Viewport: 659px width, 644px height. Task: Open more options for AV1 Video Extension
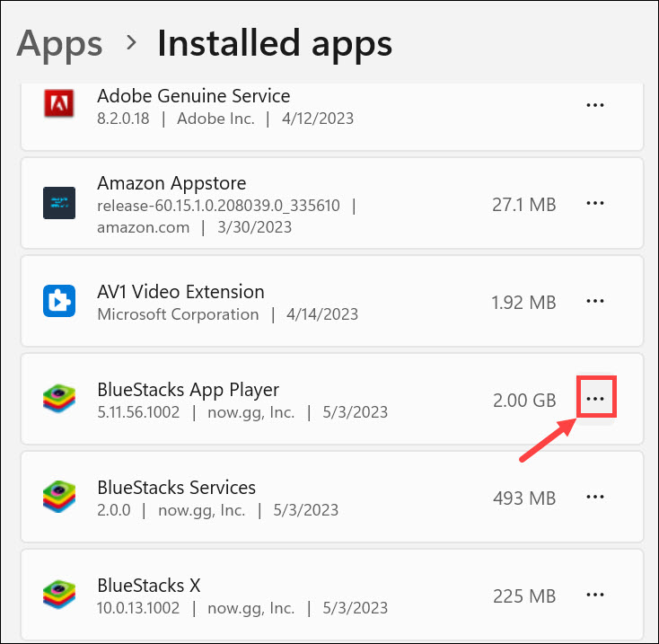594,301
